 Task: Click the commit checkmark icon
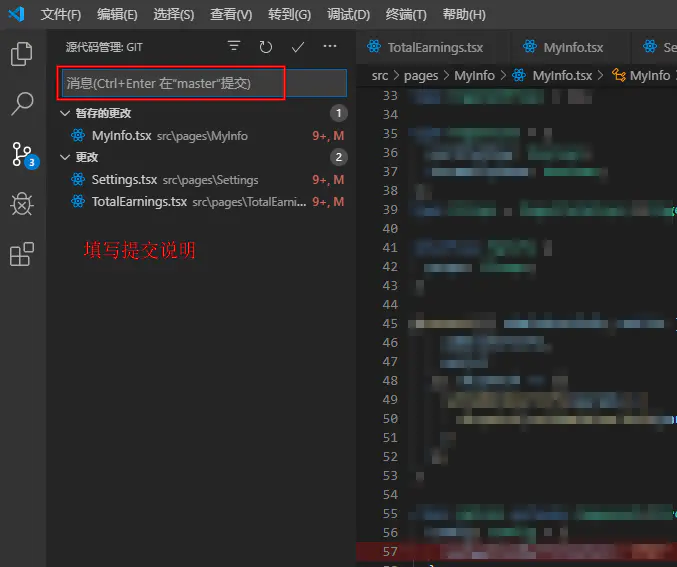coord(297,47)
